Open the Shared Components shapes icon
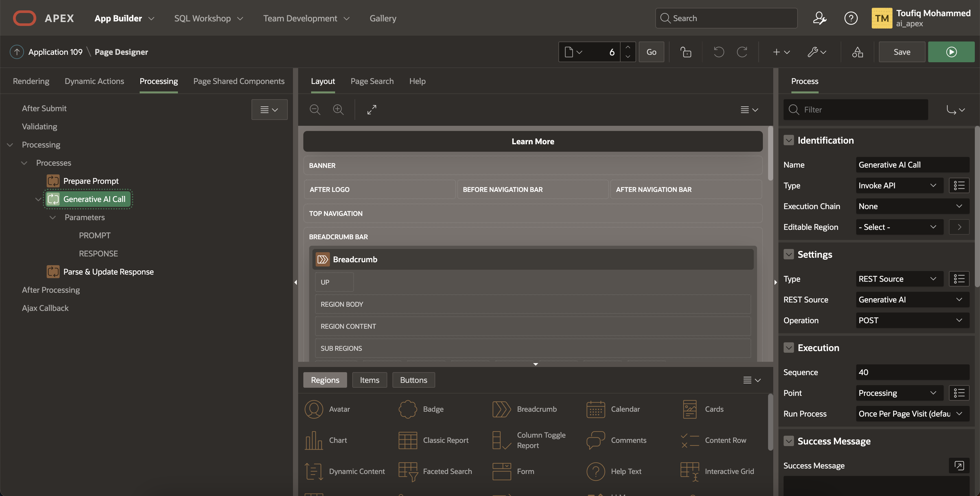980x496 pixels. click(857, 52)
